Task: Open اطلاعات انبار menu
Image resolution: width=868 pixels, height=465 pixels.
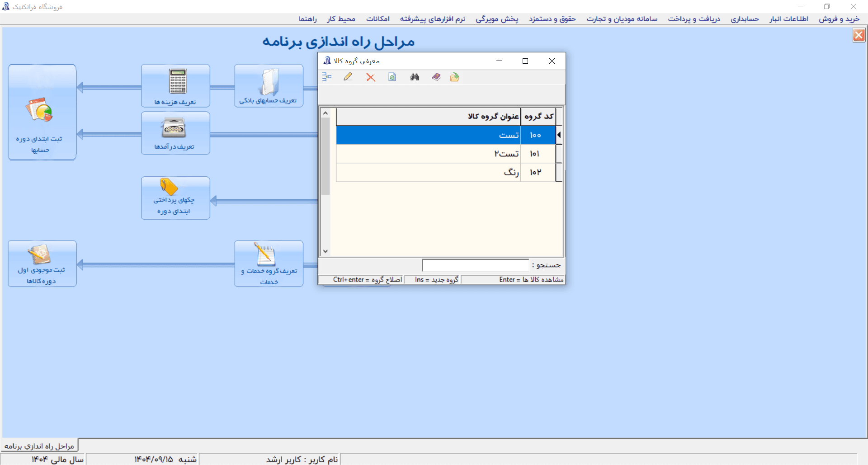Action: (789, 19)
